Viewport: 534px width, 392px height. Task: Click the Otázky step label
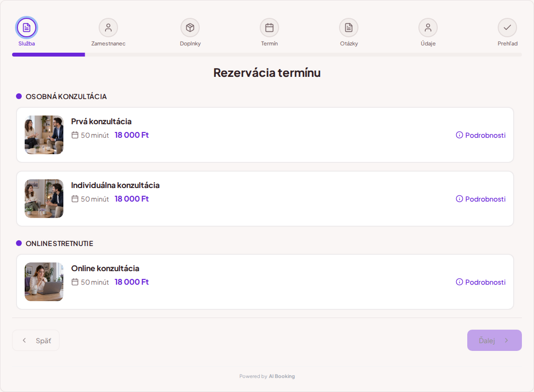pyautogui.click(x=349, y=44)
